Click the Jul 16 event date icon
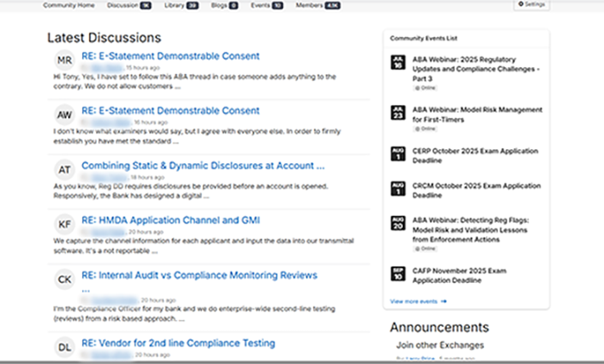604x364 pixels. tap(398, 63)
